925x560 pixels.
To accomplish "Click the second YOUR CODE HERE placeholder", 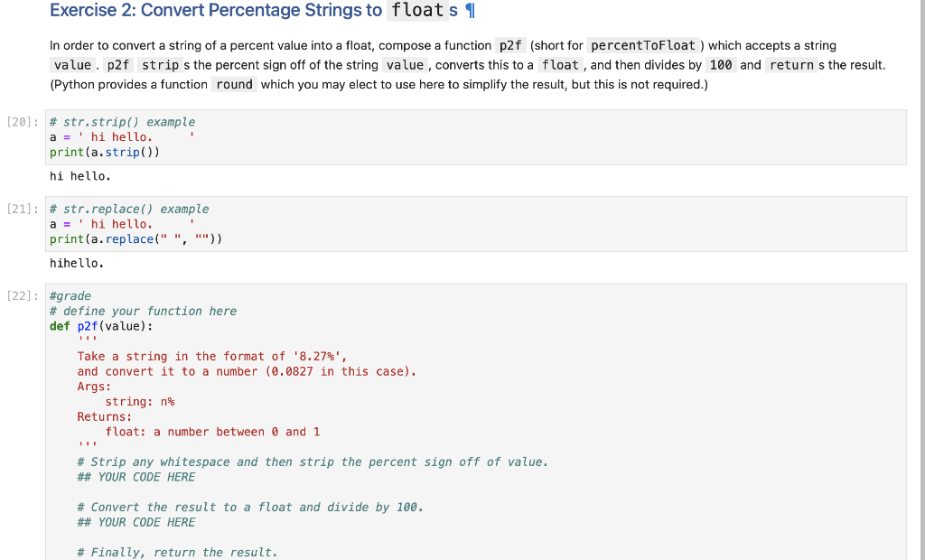I will 136,522.
